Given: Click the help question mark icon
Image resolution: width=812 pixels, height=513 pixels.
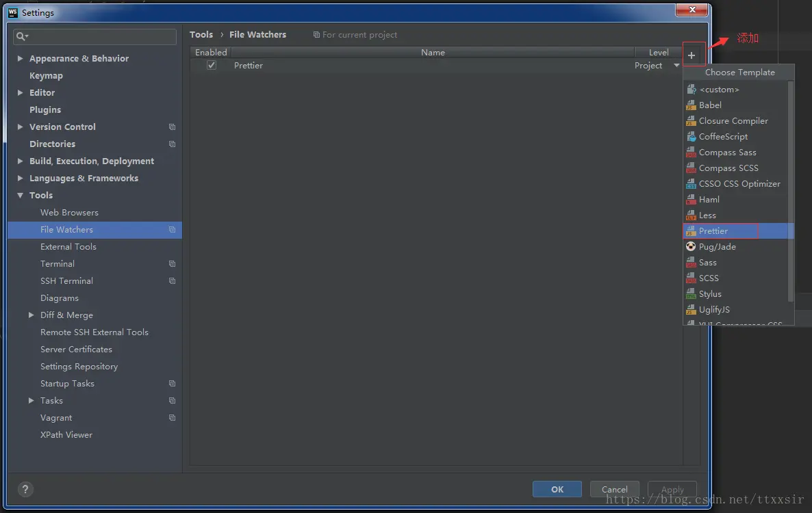Looking at the screenshot, I should 25,489.
